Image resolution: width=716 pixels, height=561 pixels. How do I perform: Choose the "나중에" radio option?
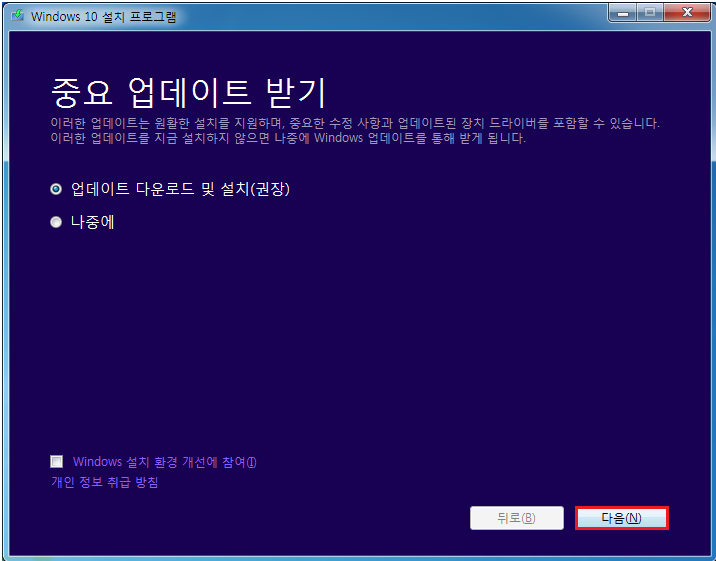coord(56,222)
